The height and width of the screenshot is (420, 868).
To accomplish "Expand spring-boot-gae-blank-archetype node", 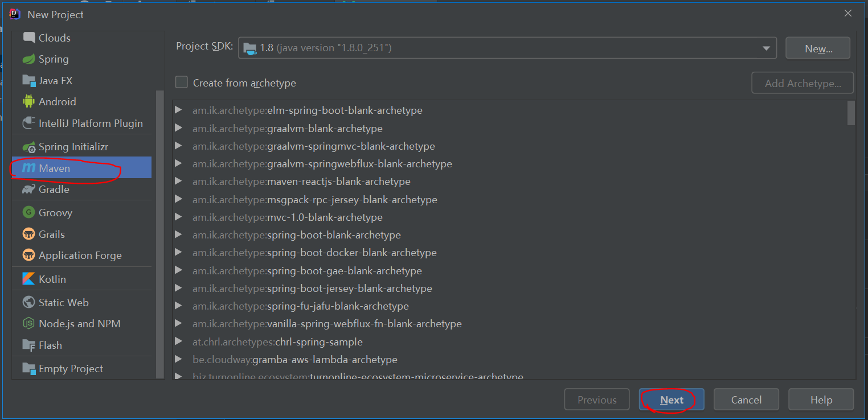I will pos(179,270).
